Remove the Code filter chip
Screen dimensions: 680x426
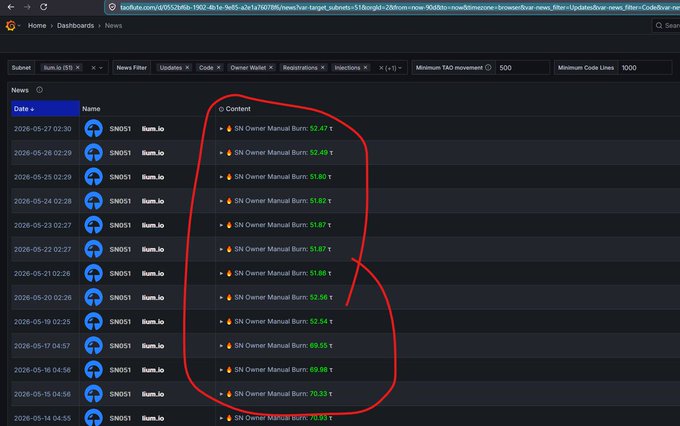[x=219, y=67]
